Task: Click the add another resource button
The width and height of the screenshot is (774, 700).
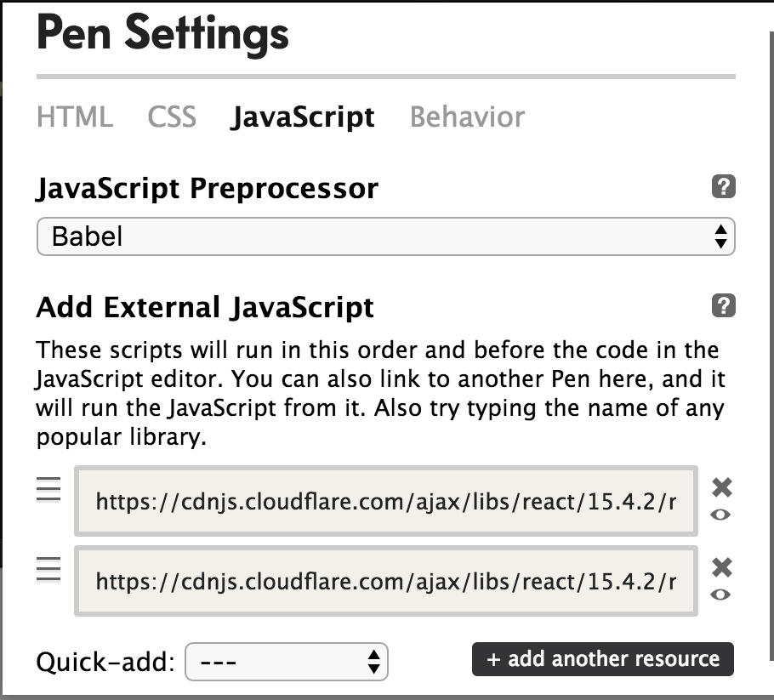Action: pyautogui.click(x=602, y=659)
